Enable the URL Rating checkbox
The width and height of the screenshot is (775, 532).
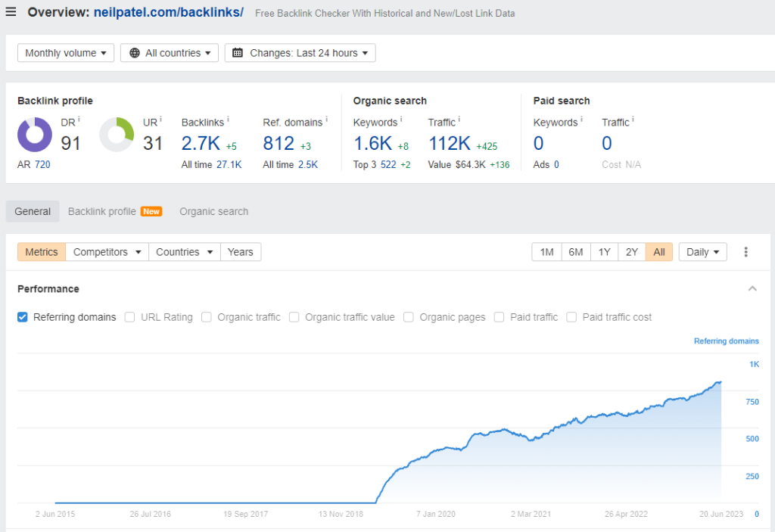pyautogui.click(x=130, y=317)
